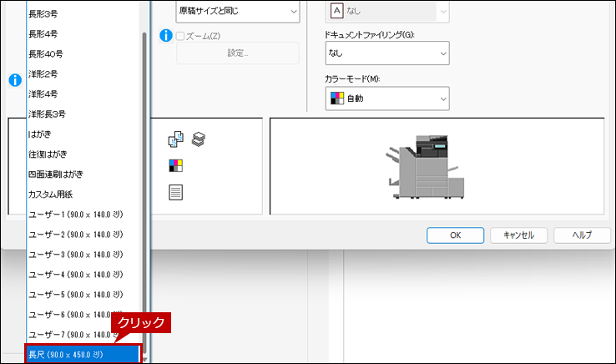Toggle the ズーム(Z) checkbox
The image size is (616, 364).
point(180,36)
